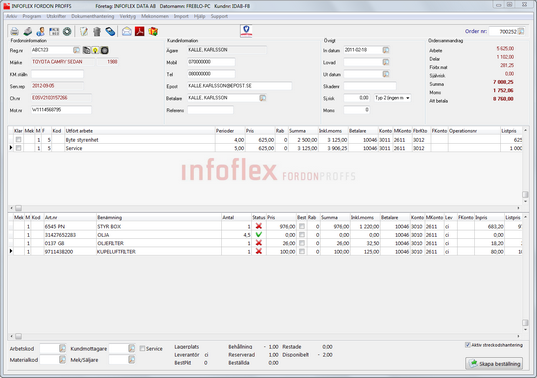Viewport: 537px width, 378px height.
Task: Click the Mobil phone number field
Action: [211, 62]
